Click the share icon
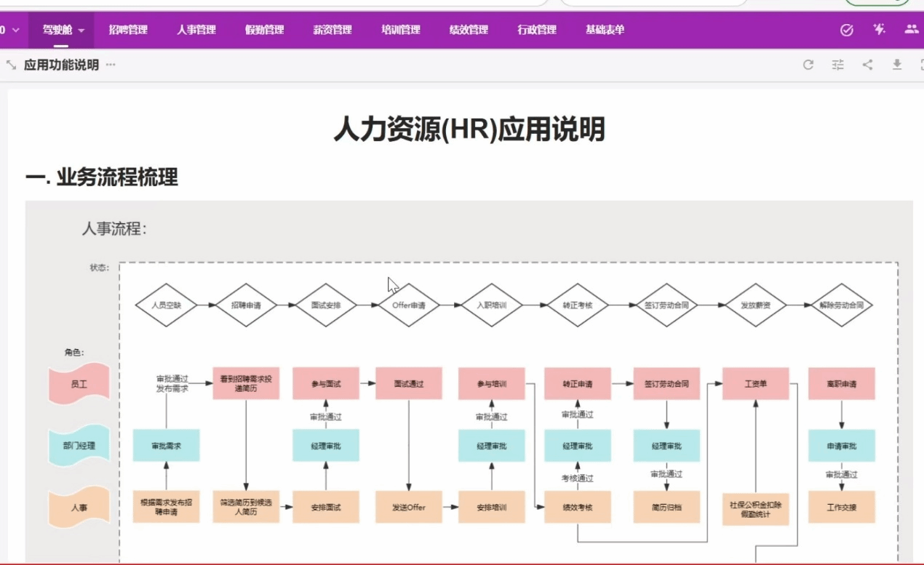Screen dimensions: 924x565 pyautogui.click(x=867, y=65)
